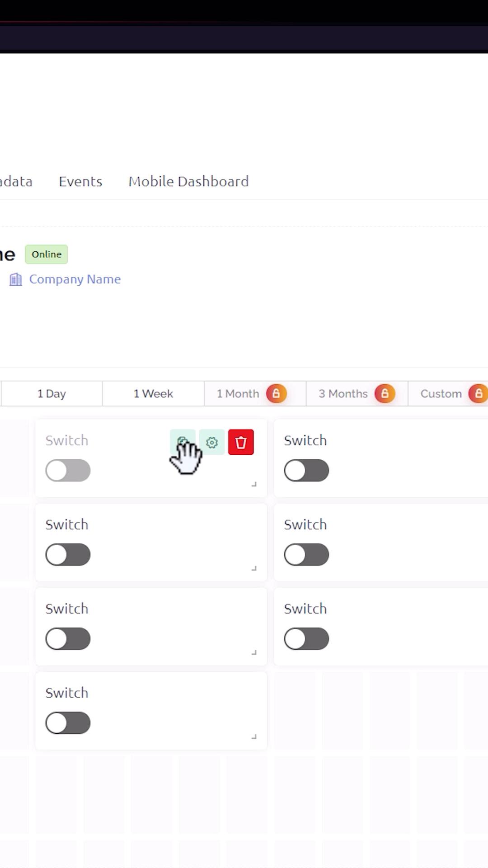Open settings gear on the hovered Switch widget
Viewport: 488px width, 868px height.
[212, 442]
